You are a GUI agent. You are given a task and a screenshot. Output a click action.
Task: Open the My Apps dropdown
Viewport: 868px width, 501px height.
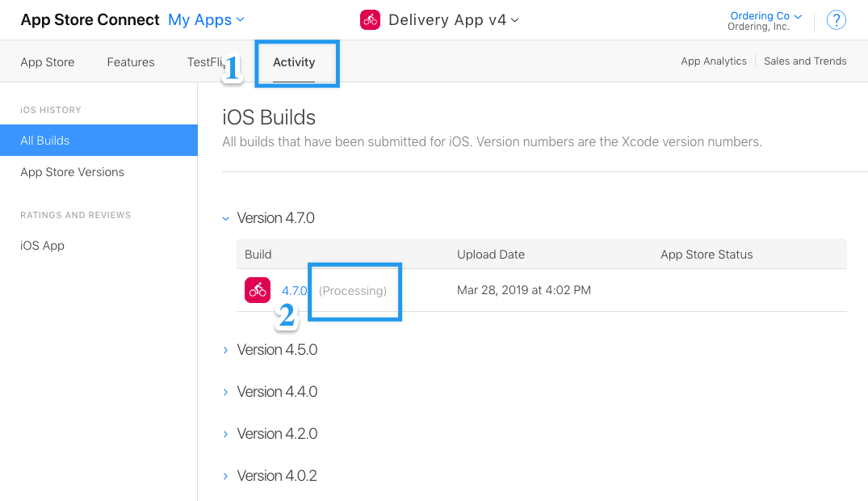click(x=206, y=20)
